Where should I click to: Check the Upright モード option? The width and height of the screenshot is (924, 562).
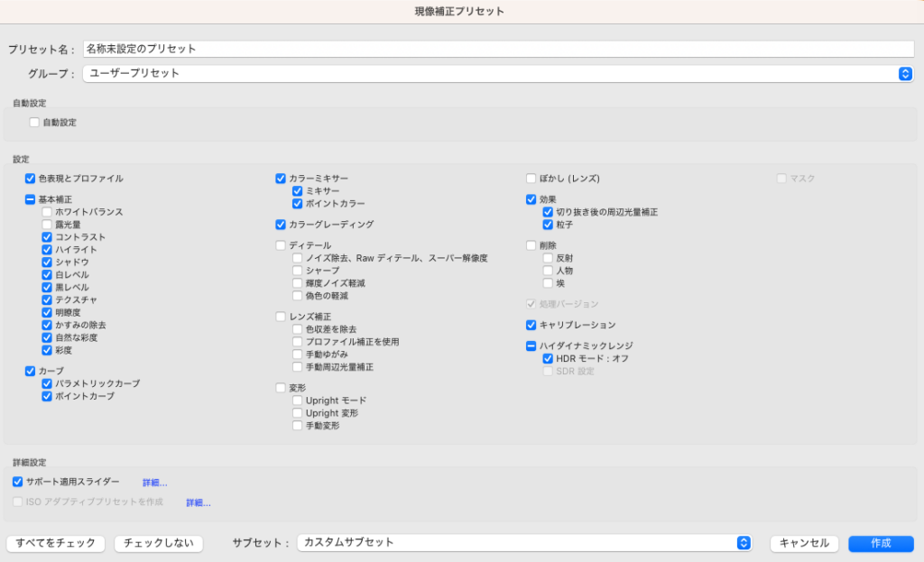tap(298, 401)
